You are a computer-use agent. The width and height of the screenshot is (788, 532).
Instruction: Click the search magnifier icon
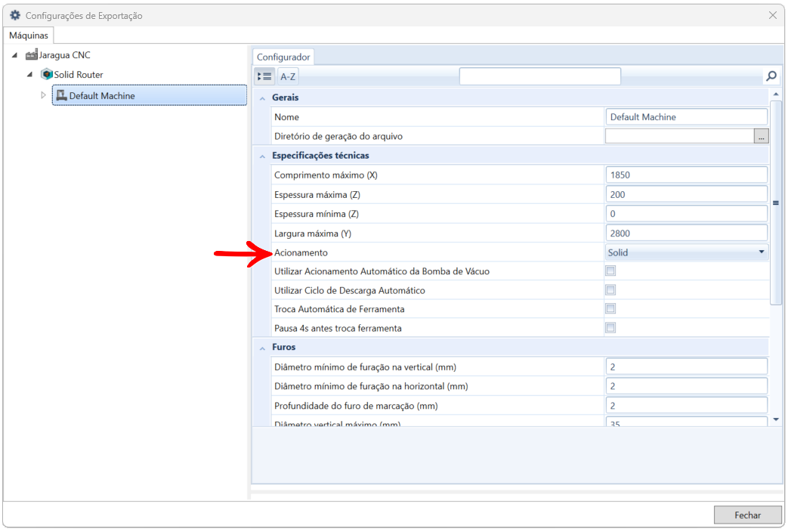coord(771,76)
